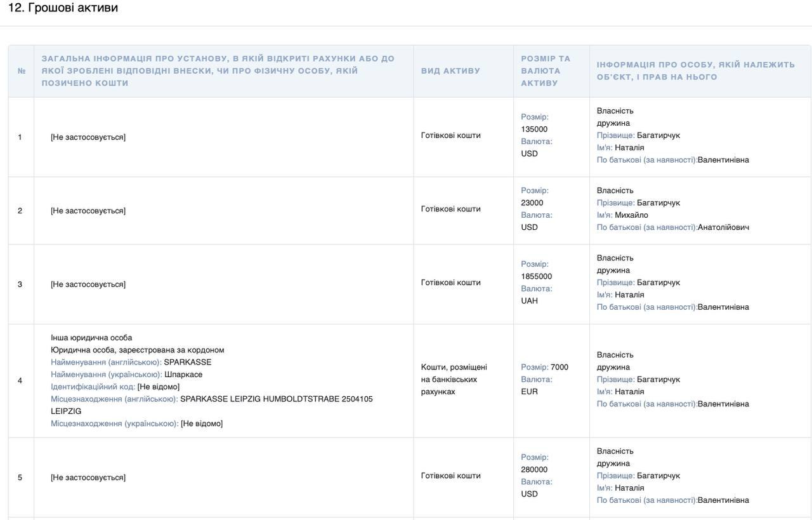Select "Готівкові кошти" in the 23000 row

[x=451, y=209]
